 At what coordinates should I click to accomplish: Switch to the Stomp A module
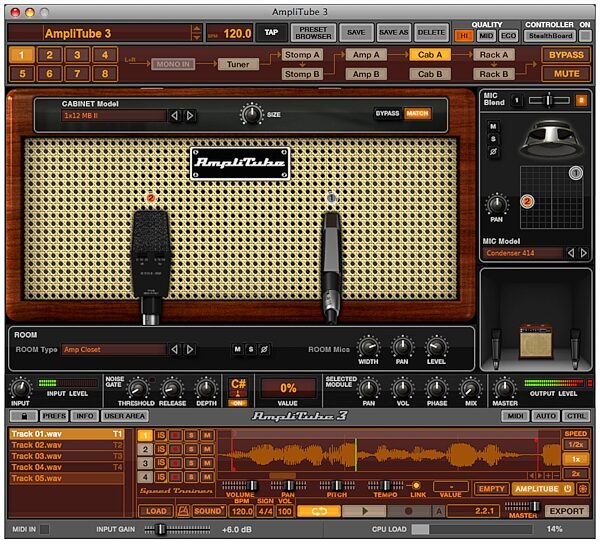point(302,55)
